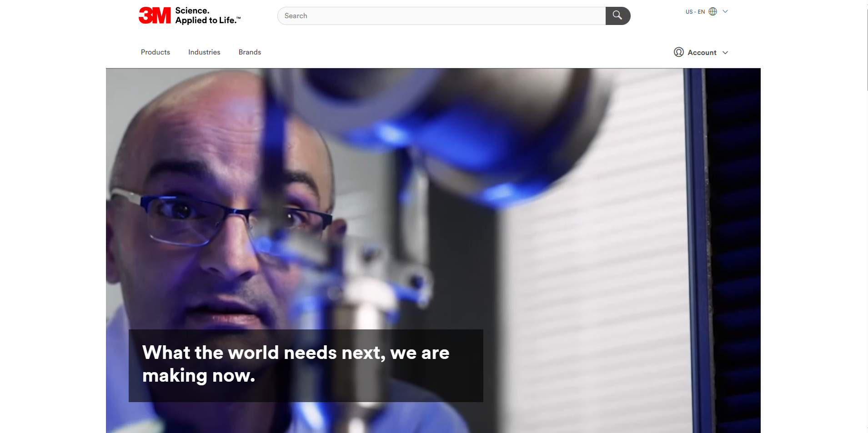This screenshot has height=433, width=868.
Task: Click the white ribbed panel in the hero video
Action: coord(600,273)
